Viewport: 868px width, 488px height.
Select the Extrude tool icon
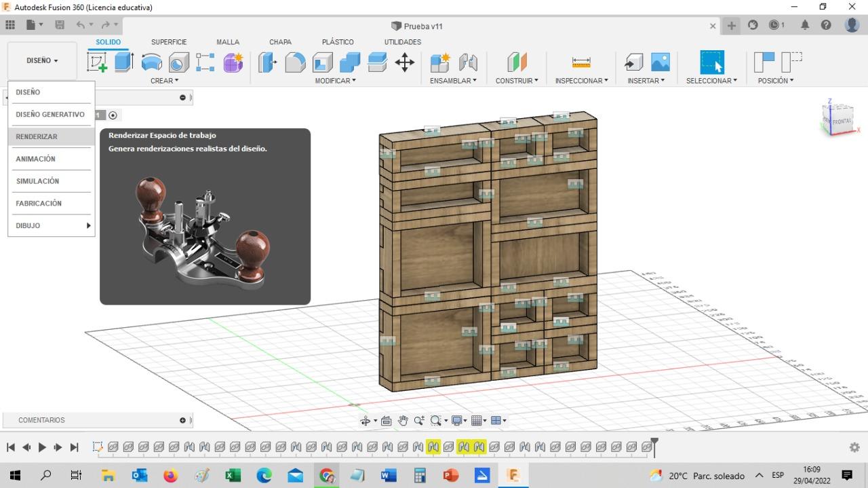123,62
